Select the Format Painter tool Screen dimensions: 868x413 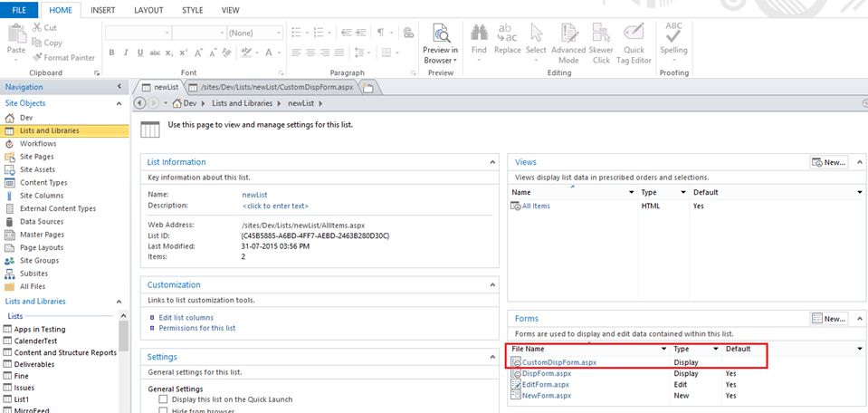click(x=63, y=58)
